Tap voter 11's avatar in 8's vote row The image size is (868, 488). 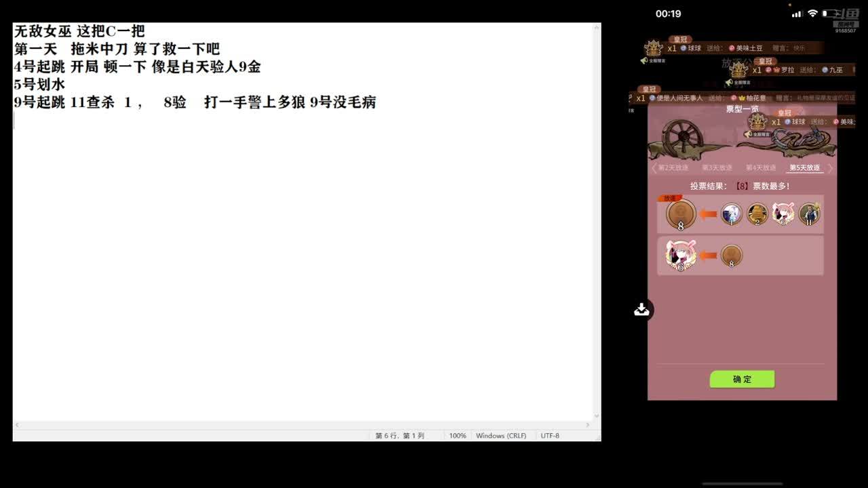[x=809, y=214]
